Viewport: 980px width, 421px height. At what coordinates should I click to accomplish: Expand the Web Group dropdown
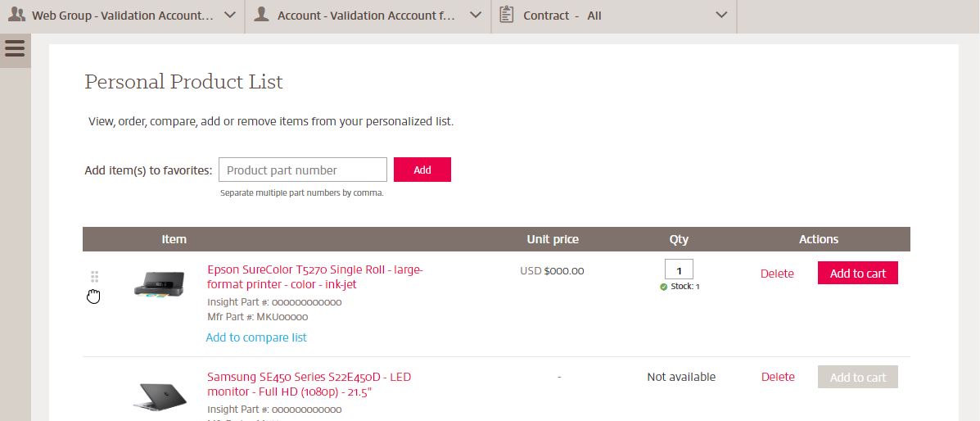pyautogui.click(x=230, y=15)
